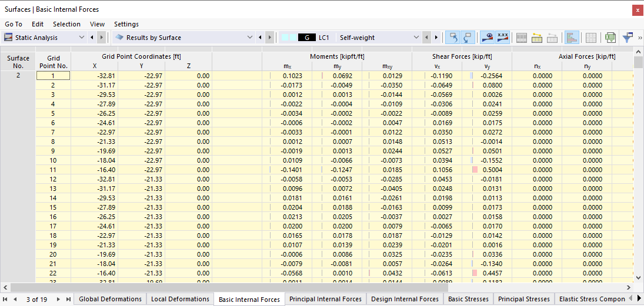This screenshot has height=306, width=644.
Task: Open the Selection menu
Action: (66, 24)
